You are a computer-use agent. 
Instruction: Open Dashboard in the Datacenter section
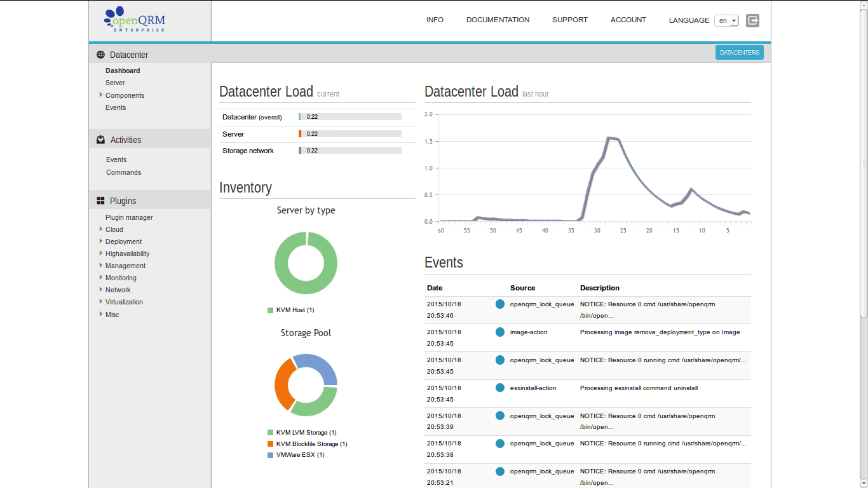[x=123, y=71]
